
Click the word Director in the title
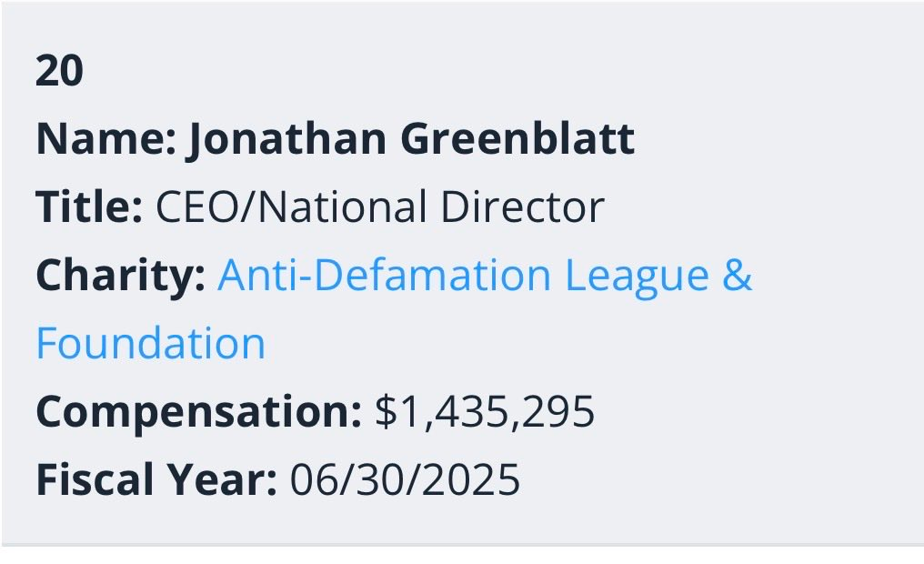tap(522, 206)
